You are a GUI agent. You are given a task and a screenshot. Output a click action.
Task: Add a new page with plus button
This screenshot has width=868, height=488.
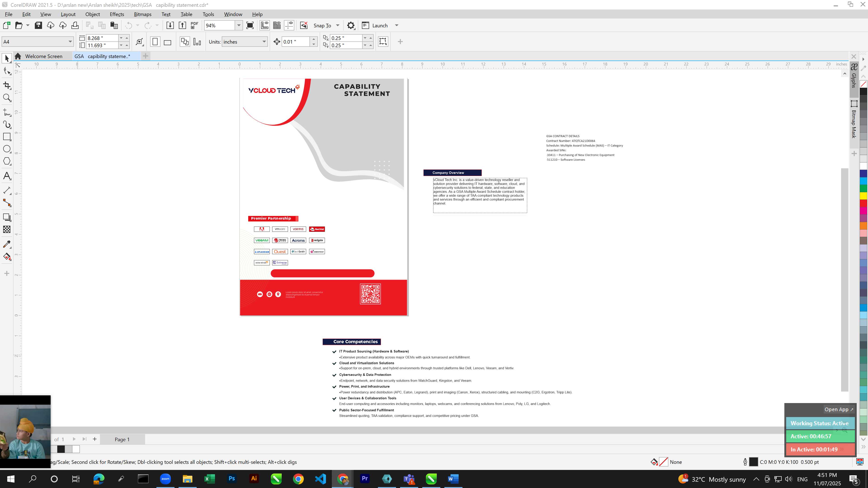(95, 439)
